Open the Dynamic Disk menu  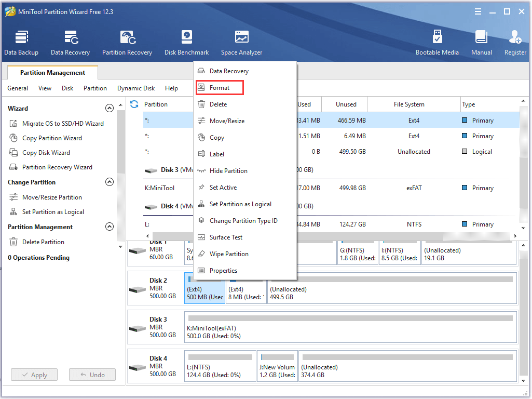coord(136,88)
